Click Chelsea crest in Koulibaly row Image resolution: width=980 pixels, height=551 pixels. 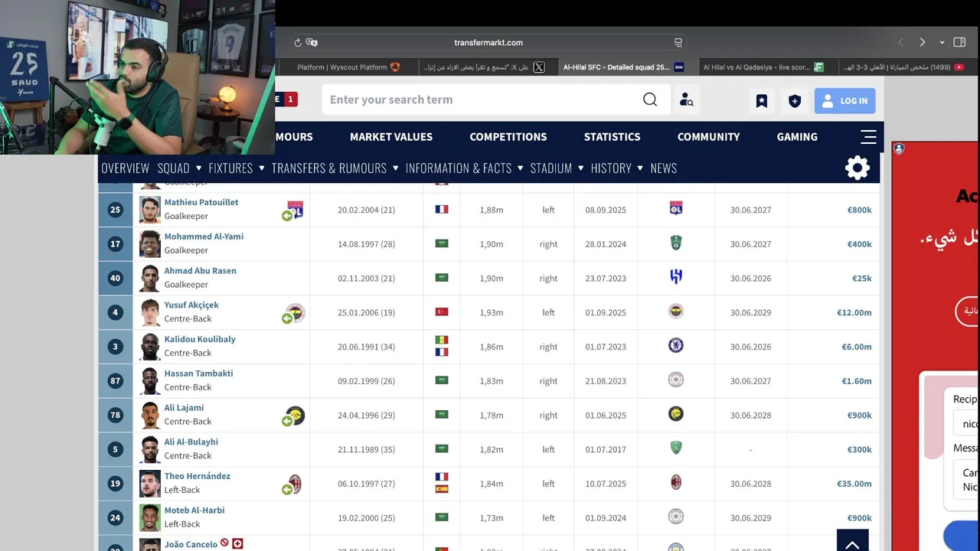[675, 346]
